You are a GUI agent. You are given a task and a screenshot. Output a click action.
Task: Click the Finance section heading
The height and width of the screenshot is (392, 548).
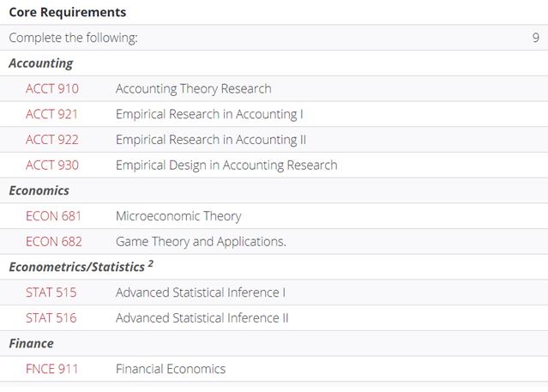coord(31,343)
